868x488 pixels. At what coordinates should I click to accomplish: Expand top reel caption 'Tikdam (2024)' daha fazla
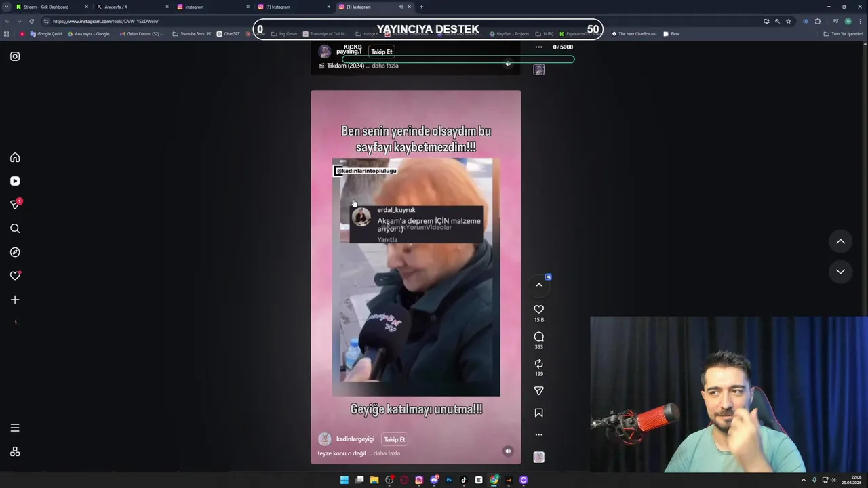pyautogui.click(x=384, y=66)
